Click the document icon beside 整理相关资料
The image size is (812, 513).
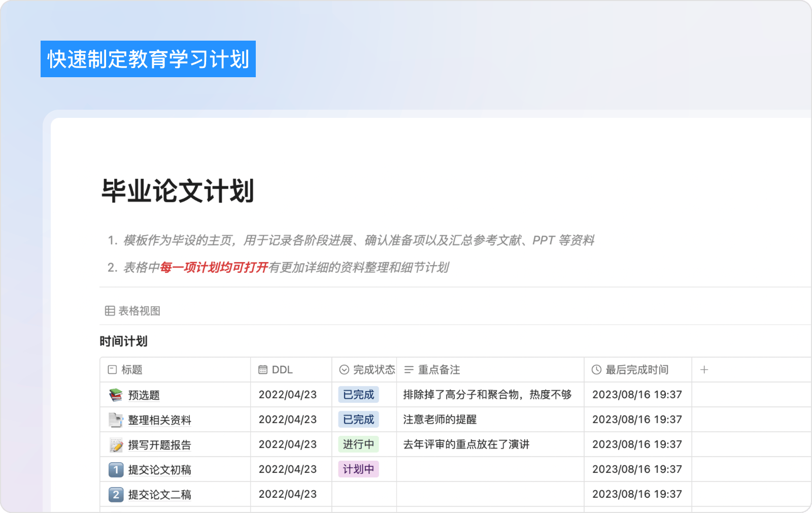coord(116,420)
